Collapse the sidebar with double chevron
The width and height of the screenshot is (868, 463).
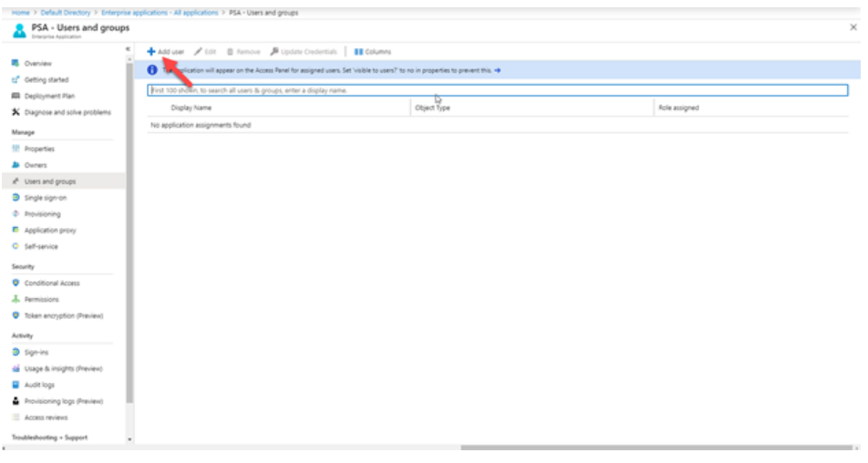[x=128, y=49]
